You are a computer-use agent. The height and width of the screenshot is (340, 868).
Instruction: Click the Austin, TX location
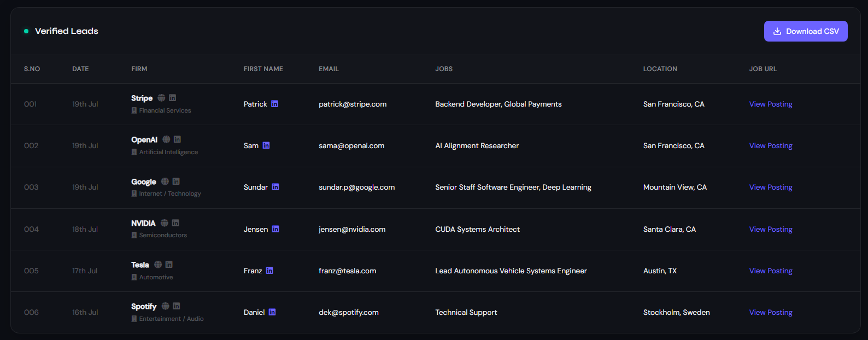(x=660, y=271)
